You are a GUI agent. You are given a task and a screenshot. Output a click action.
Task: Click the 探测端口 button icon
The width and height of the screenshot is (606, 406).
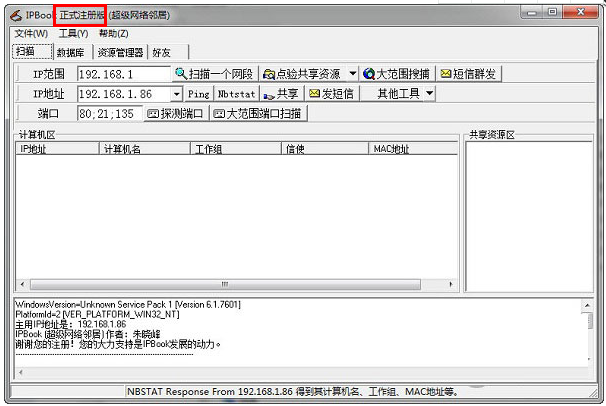click(x=153, y=114)
